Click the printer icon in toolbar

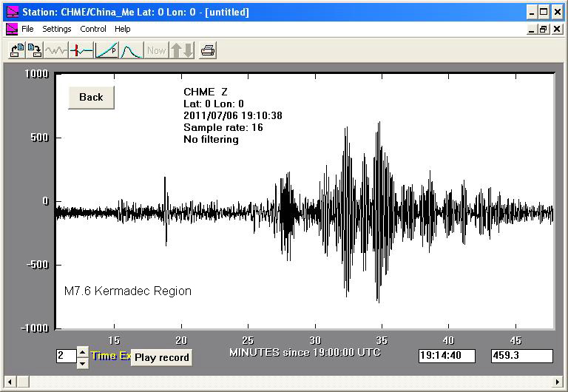pyautogui.click(x=208, y=50)
